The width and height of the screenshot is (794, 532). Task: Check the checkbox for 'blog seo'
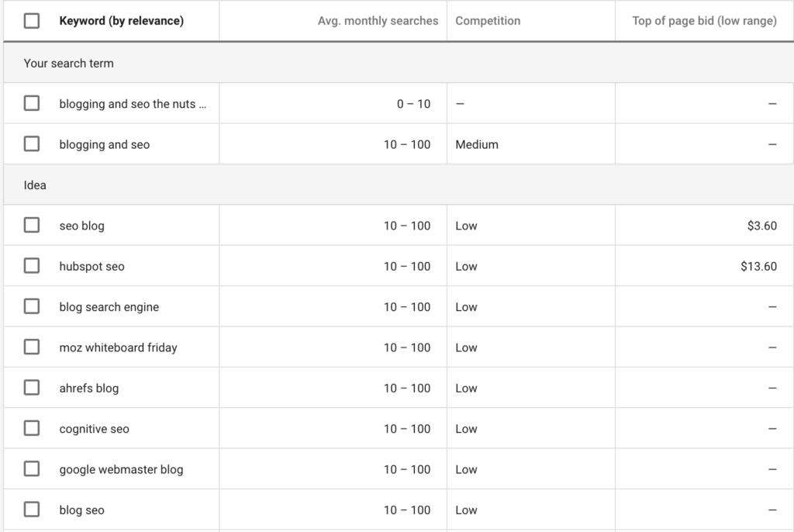click(32, 510)
